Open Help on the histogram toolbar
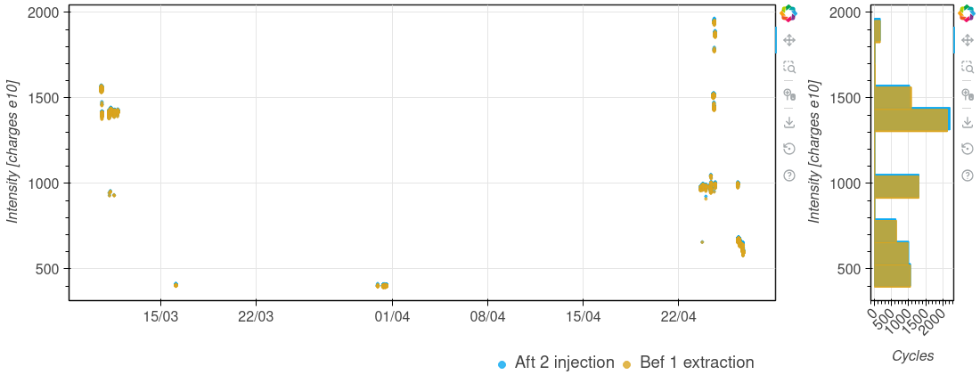Image resolution: width=980 pixels, height=383 pixels. (968, 175)
